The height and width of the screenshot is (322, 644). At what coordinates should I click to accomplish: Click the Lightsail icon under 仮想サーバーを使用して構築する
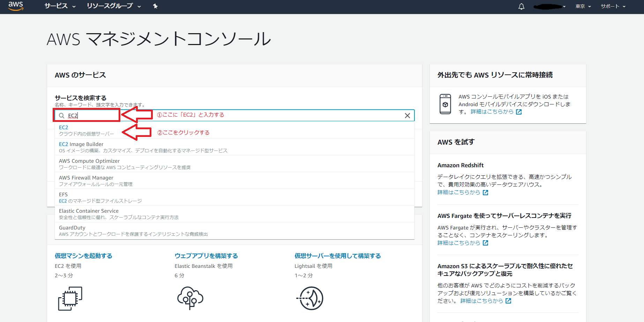tap(310, 298)
